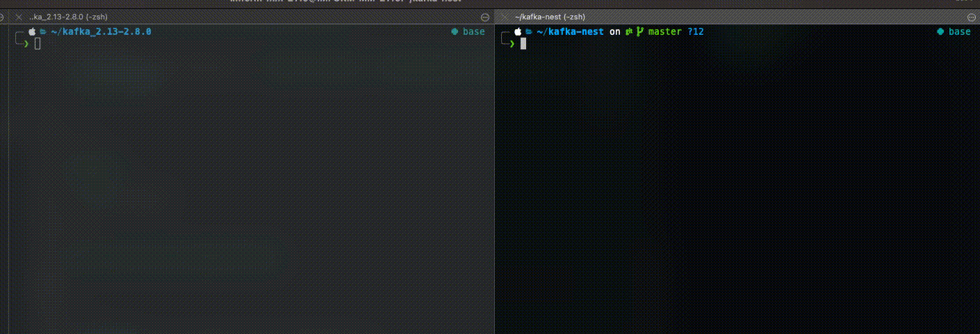
Task: Click the 'master' branch name
Action: (x=664, y=32)
